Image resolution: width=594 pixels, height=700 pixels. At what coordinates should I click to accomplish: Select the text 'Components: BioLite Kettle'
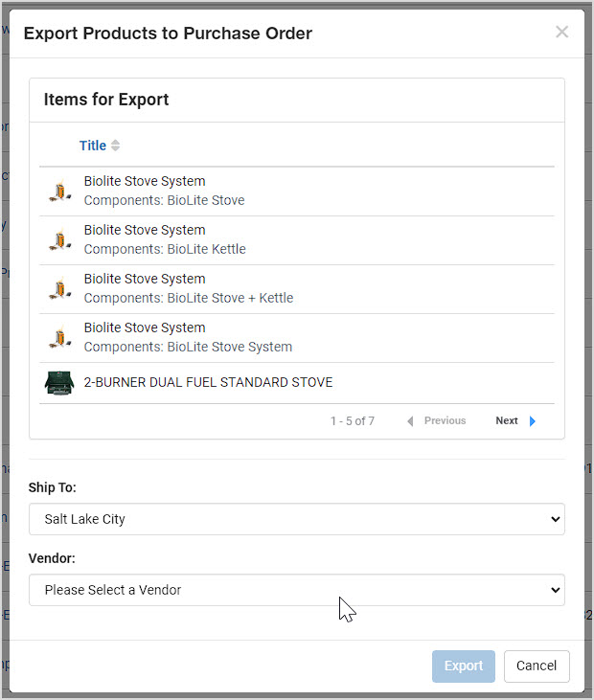tap(165, 249)
